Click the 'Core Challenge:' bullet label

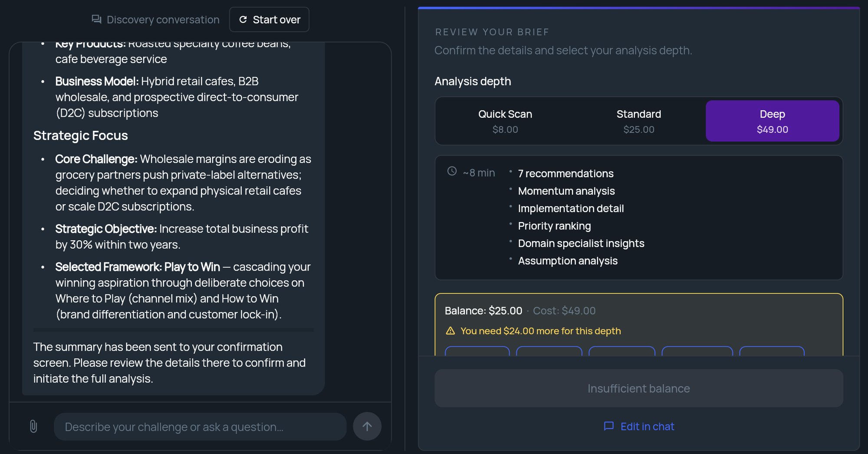pyautogui.click(x=96, y=159)
